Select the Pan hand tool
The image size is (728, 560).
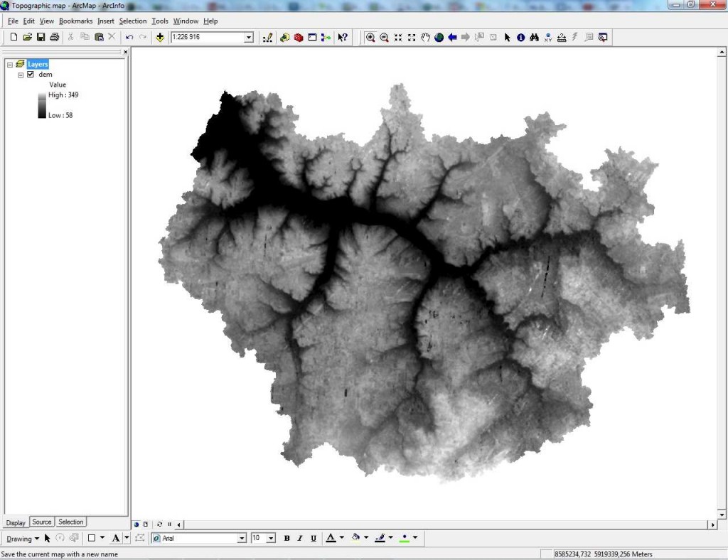(x=425, y=38)
